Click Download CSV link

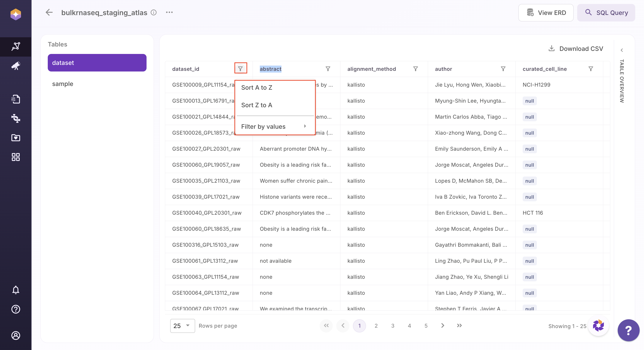pyautogui.click(x=576, y=48)
